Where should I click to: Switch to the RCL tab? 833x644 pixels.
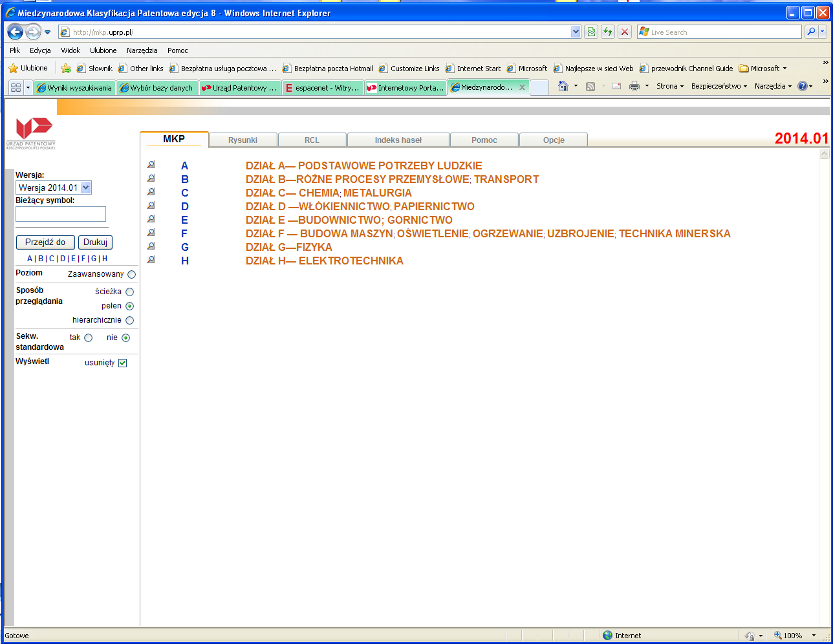(312, 140)
